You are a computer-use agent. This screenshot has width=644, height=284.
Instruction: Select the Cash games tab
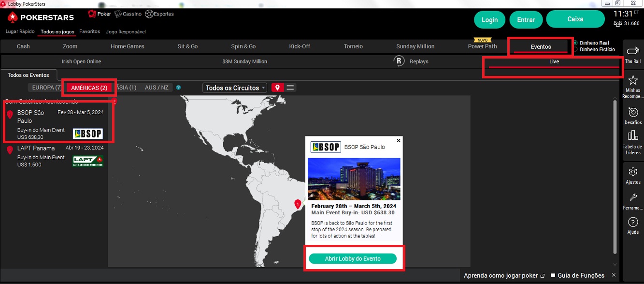pyautogui.click(x=23, y=46)
